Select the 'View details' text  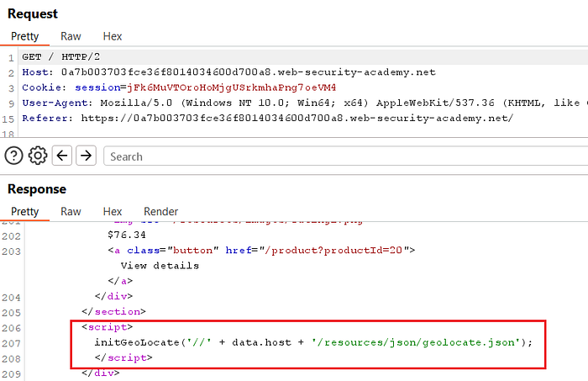160,266
